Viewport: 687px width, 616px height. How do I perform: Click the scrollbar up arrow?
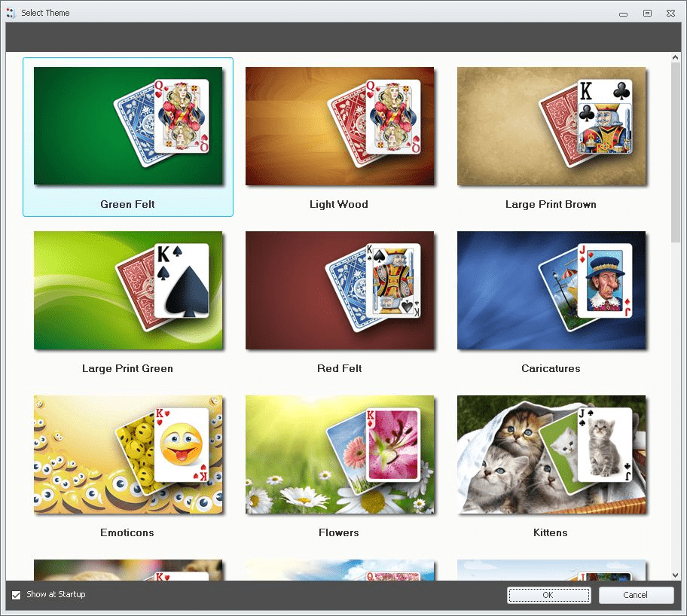click(x=676, y=56)
